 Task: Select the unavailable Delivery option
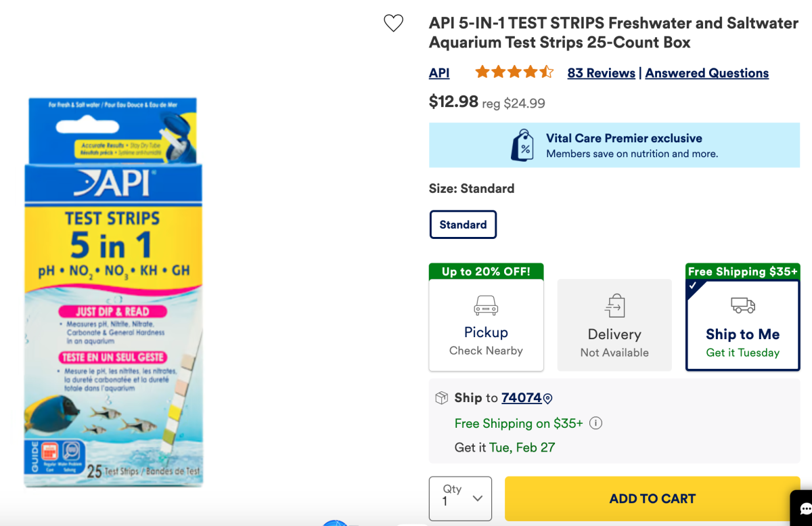tap(614, 326)
